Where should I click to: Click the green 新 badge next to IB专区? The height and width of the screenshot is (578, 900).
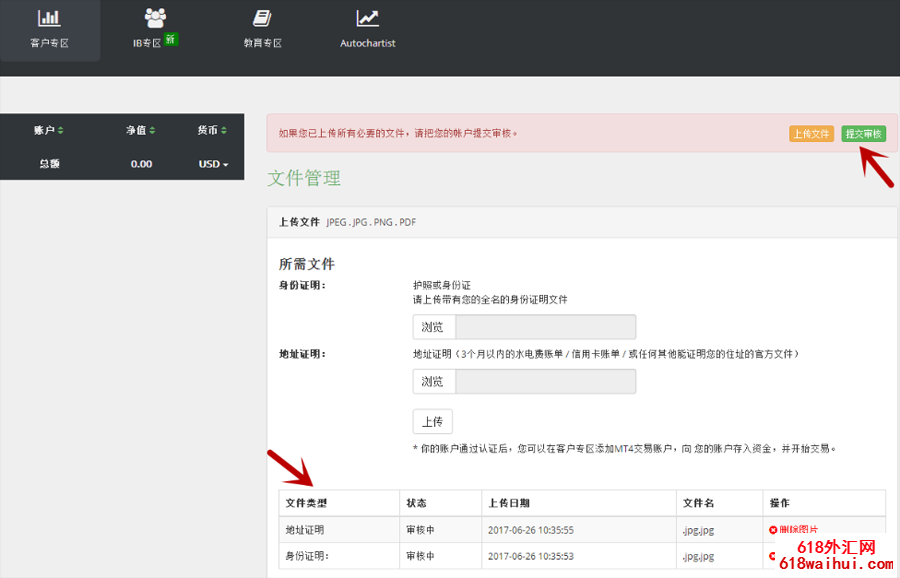(170, 39)
